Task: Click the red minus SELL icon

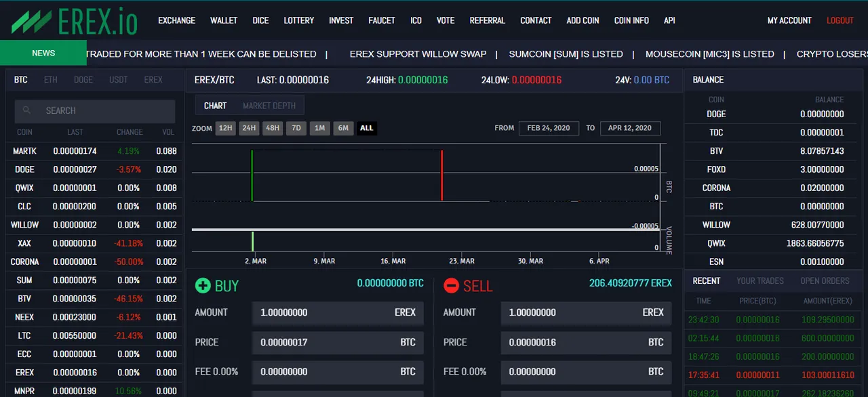Action: pos(451,285)
